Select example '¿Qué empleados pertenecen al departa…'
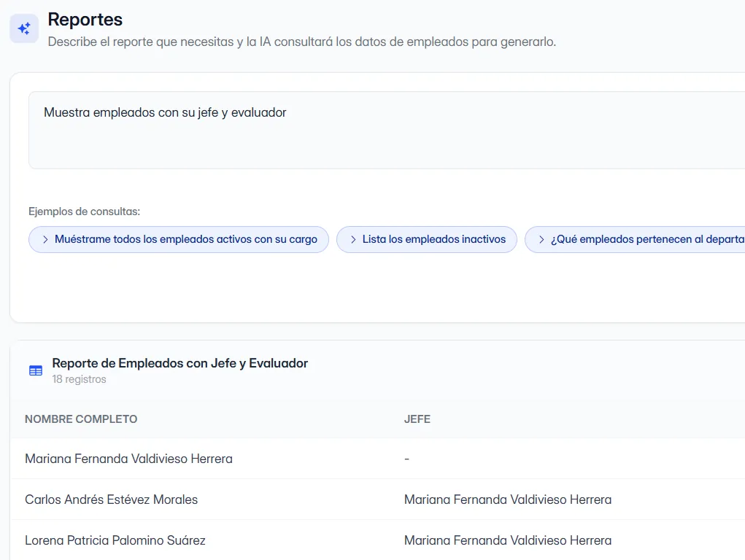 coord(635,239)
